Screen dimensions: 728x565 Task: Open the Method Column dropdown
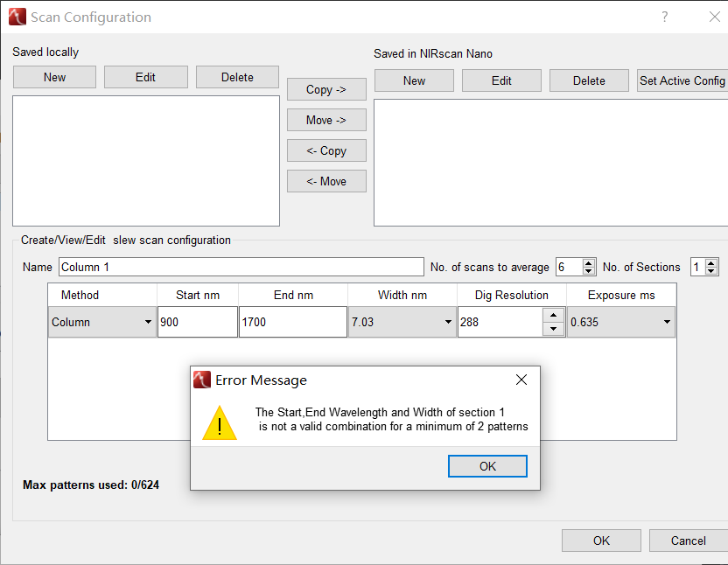148,323
